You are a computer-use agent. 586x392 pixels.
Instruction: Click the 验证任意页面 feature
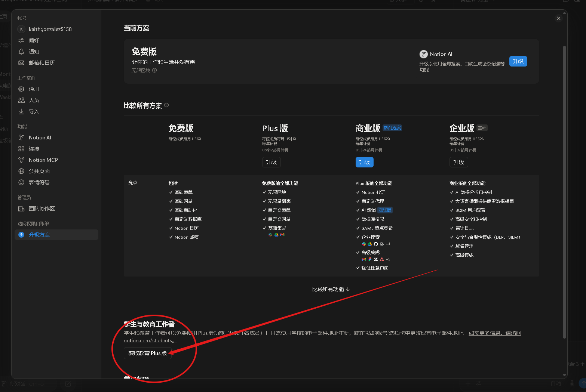375,268
